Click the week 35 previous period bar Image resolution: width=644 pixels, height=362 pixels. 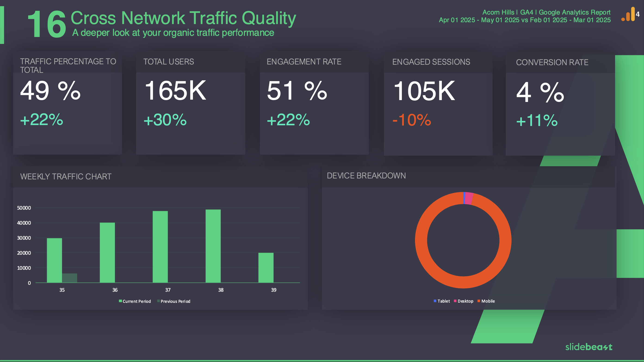click(x=70, y=278)
